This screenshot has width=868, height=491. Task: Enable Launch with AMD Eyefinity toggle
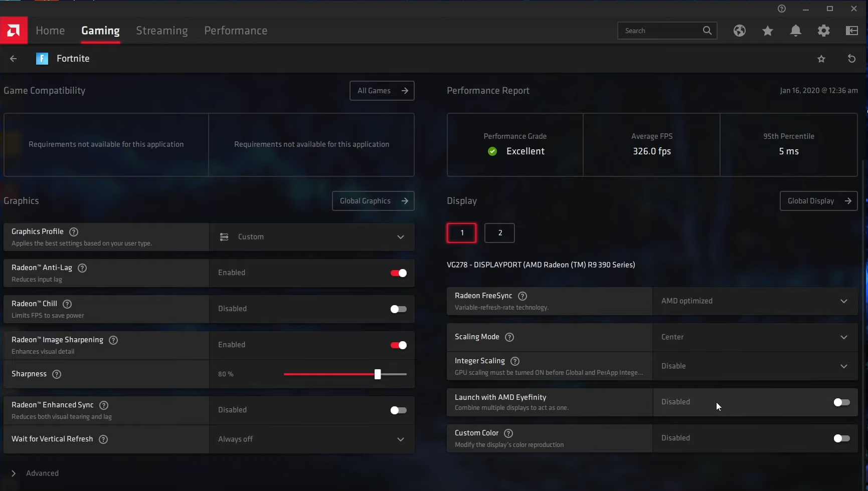[x=842, y=402]
